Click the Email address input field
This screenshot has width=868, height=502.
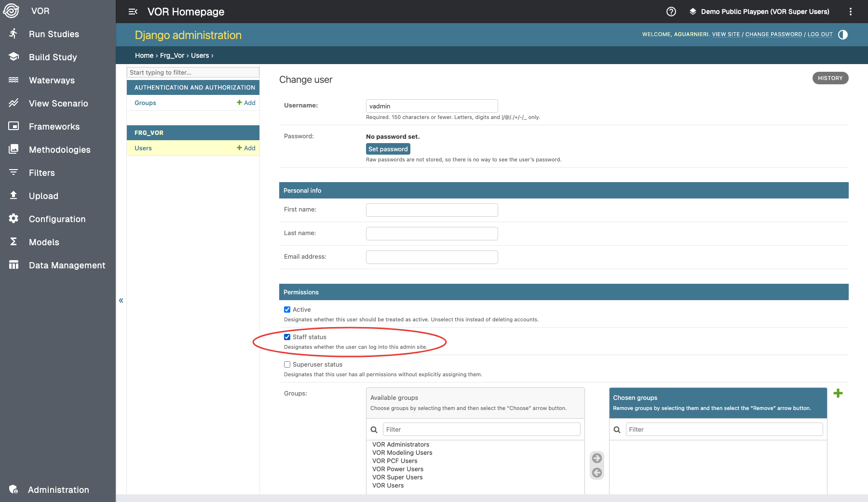(432, 257)
